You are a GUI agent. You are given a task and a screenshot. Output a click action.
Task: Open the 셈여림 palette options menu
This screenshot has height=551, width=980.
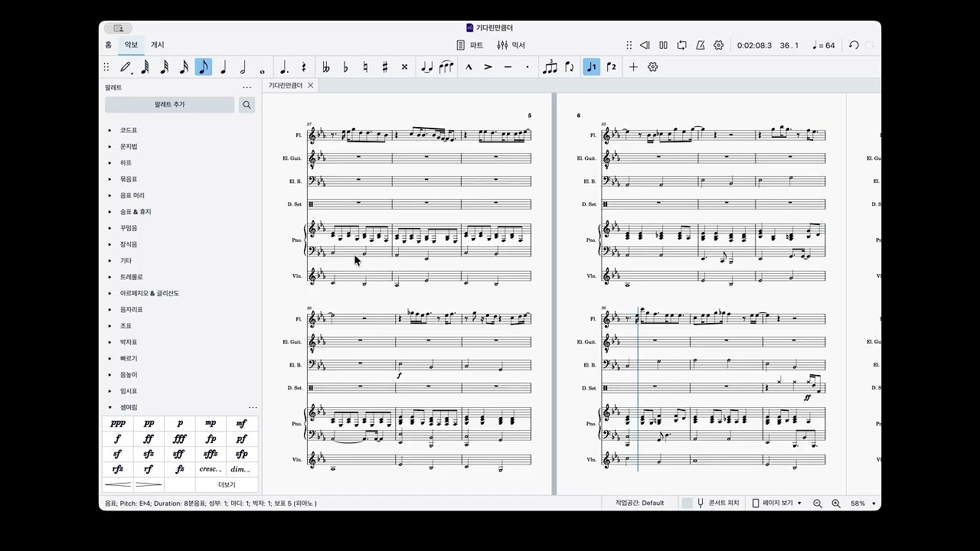pos(253,408)
